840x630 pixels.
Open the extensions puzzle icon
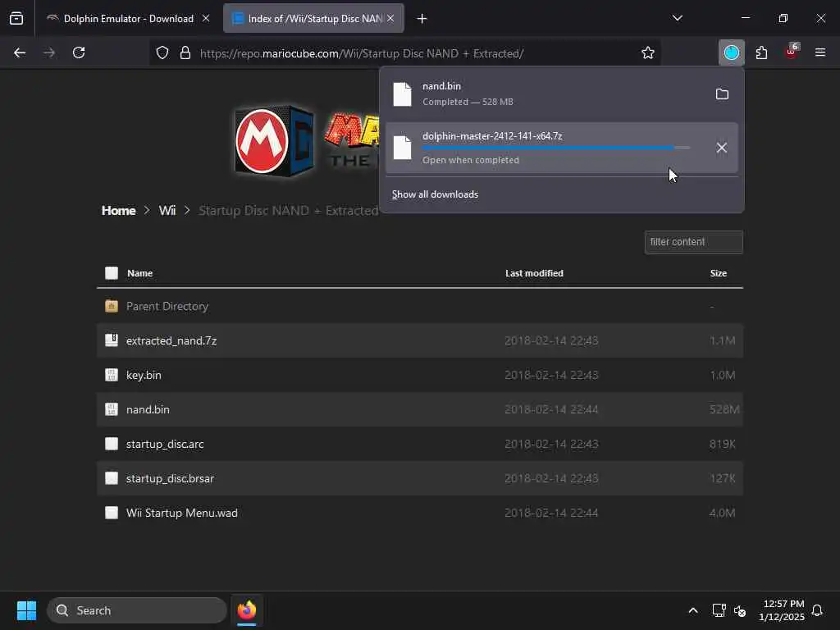761,52
